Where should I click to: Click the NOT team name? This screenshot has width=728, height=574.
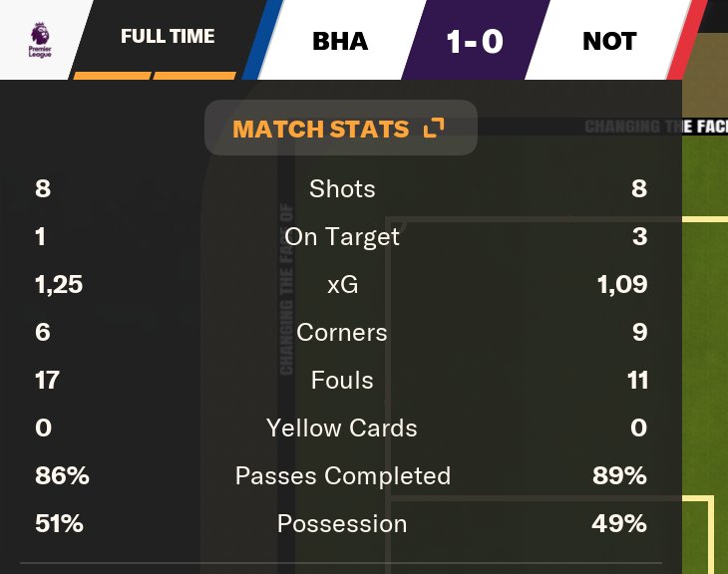tap(609, 41)
